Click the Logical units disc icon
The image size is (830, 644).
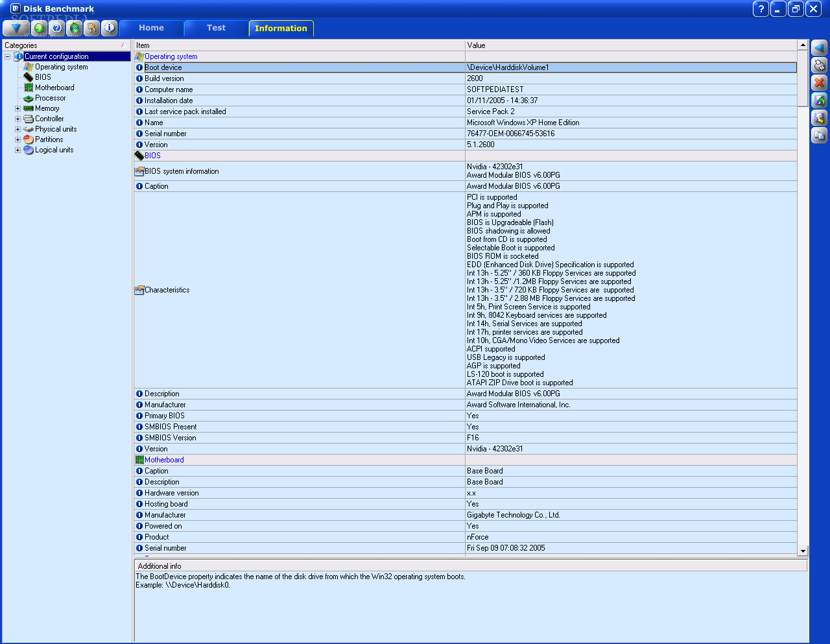pos(29,150)
